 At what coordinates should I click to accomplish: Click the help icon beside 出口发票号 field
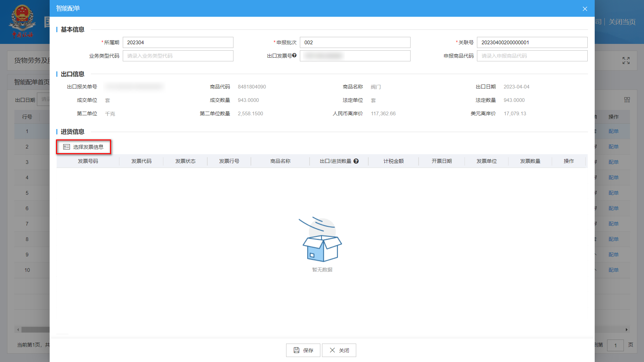coord(294,55)
